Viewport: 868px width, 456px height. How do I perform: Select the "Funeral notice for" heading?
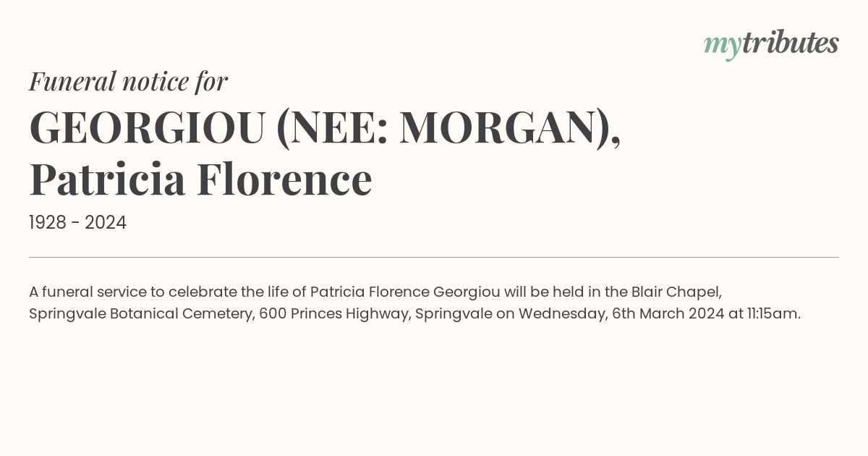[x=128, y=82]
